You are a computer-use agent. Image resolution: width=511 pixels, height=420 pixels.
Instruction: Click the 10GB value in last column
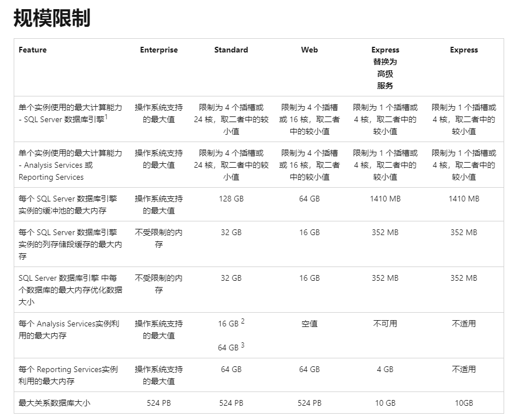click(464, 403)
